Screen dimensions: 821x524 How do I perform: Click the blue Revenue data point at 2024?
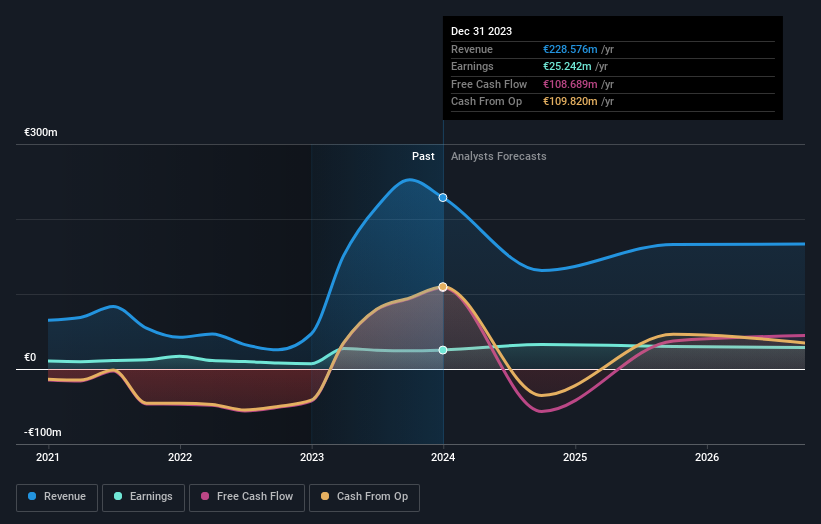[x=443, y=197]
